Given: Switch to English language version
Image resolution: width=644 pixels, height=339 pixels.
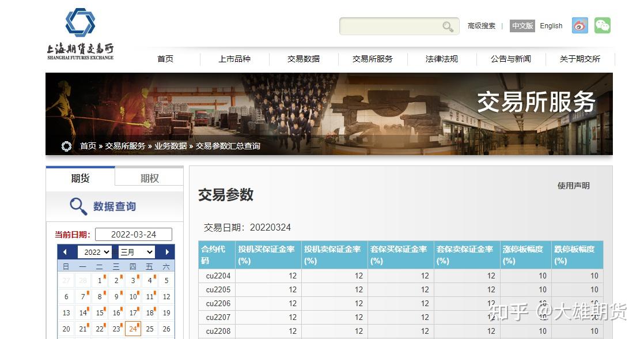Looking at the screenshot, I should (551, 26).
